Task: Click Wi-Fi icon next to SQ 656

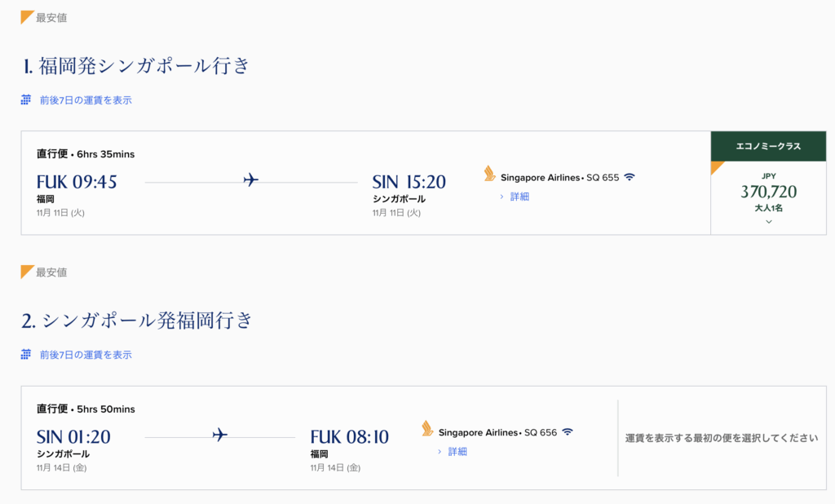Action: [568, 431]
